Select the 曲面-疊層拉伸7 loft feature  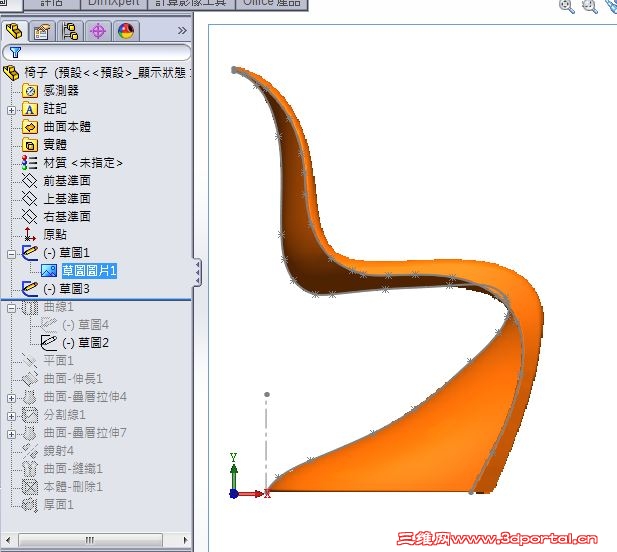(85, 433)
